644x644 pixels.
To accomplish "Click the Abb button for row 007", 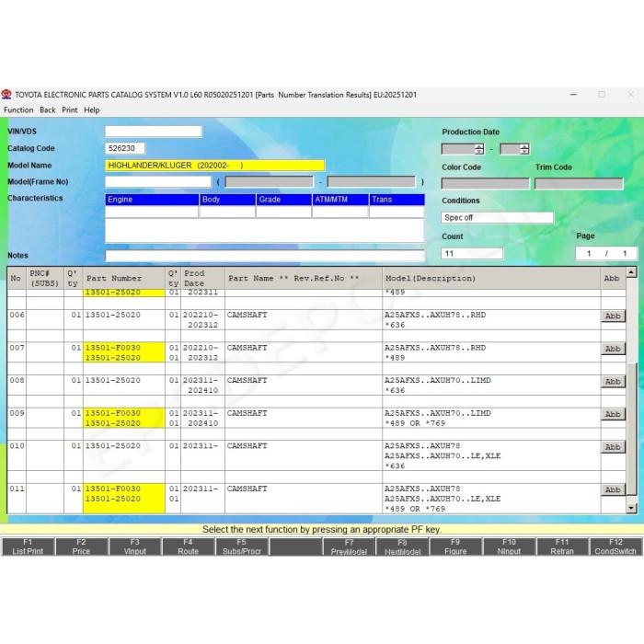I will pyautogui.click(x=613, y=349).
